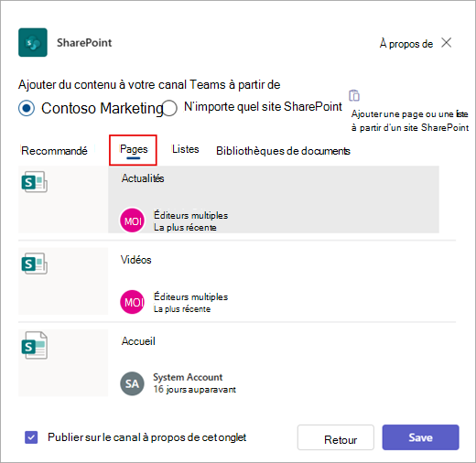
Task: Click the SA avatar under Accueil
Action: (132, 383)
